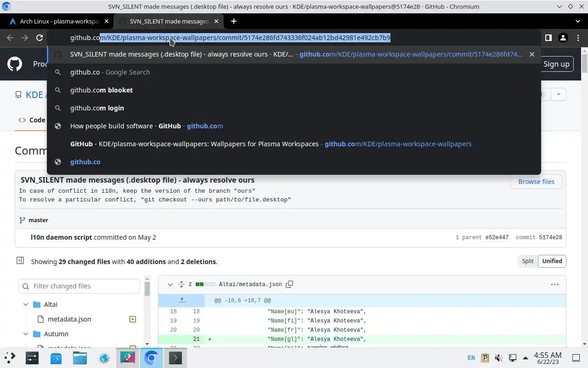Screen dimensions: 588x368
Task: Open the l10n daemon script author link
Action: click(62, 237)
